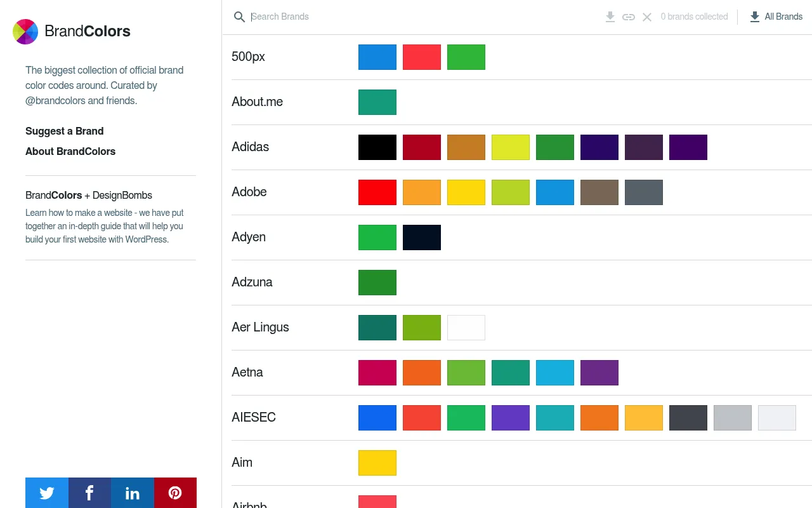The height and width of the screenshot is (508, 812).
Task: Select the Adidas brand name
Action: (251, 147)
